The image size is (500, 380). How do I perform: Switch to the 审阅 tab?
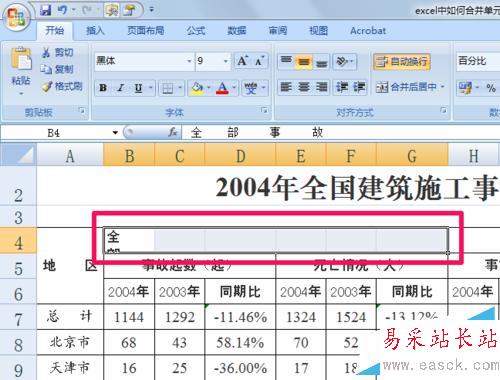pos(278,31)
